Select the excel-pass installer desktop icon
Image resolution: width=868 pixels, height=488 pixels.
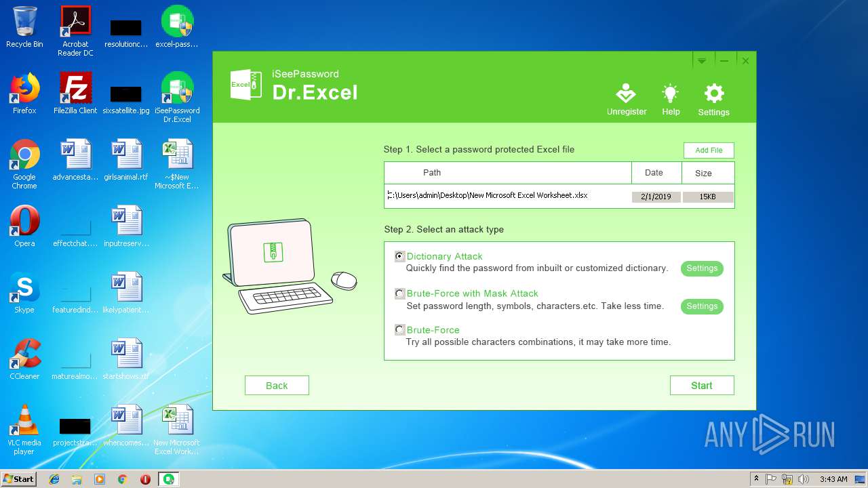click(177, 27)
